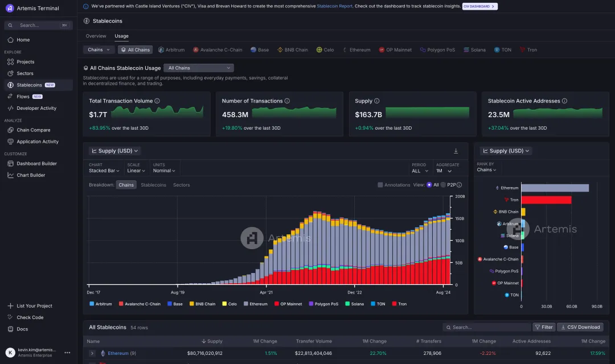Open Period ALL dropdown
The width and height of the screenshot is (615, 364).
(x=420, y=171)
